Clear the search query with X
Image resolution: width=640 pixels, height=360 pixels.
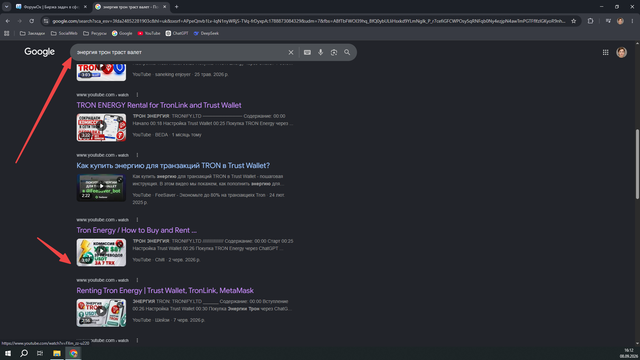click(x=291, y=52)
